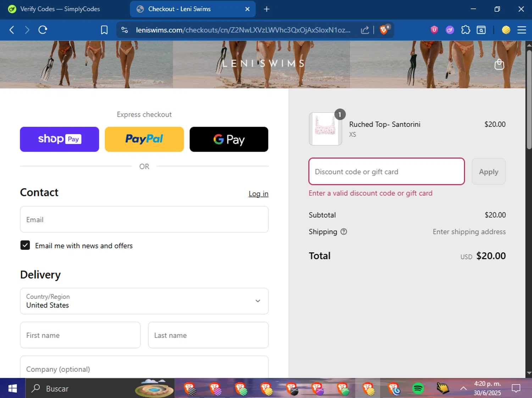Open the taskbar clock 4:20 p. m.

click(487, 388)
